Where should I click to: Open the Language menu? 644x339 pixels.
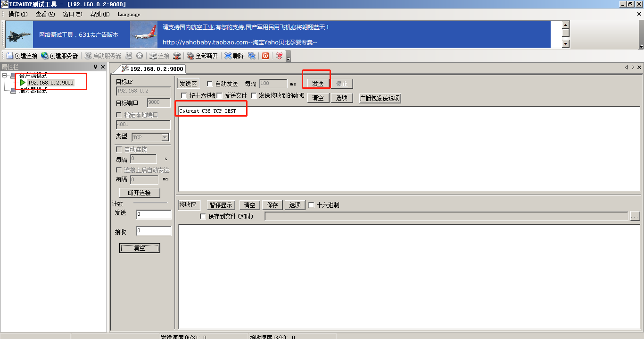click(129, 15)
